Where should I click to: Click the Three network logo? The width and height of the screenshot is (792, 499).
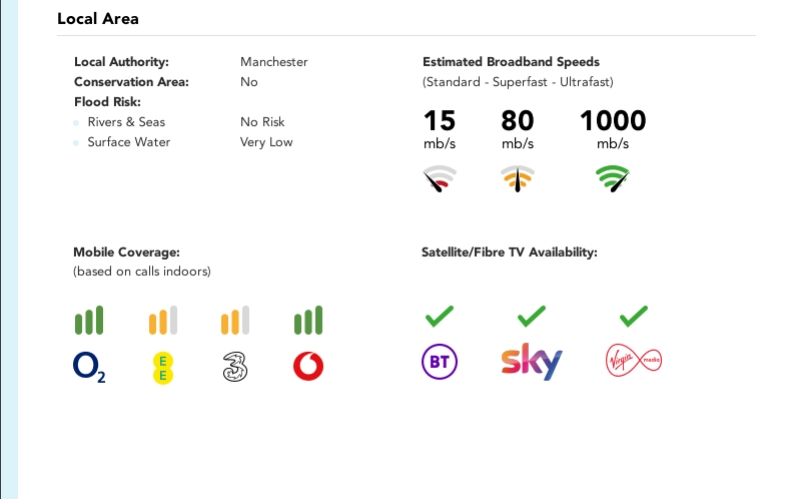[x=234, y=367]
